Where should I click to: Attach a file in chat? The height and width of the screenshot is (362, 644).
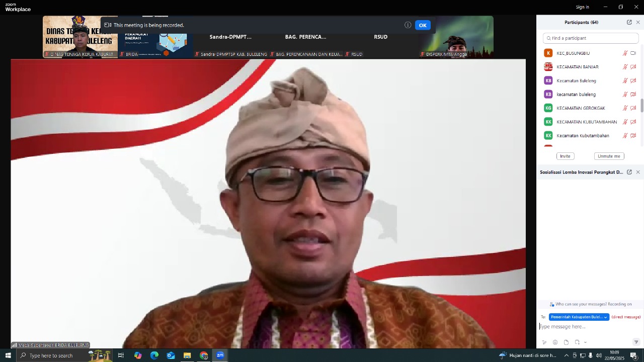pyautogui.click(x=566, y=342)
